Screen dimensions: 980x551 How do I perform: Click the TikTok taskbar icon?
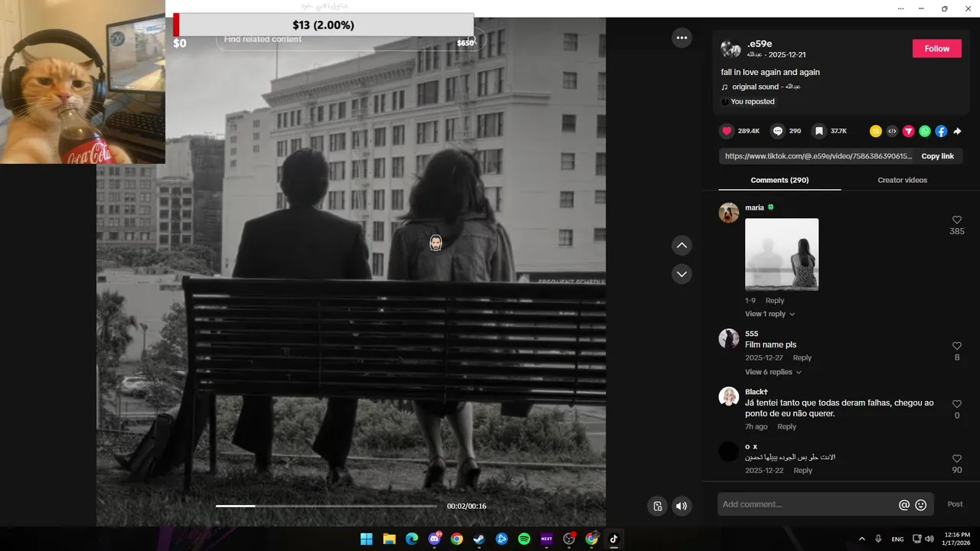[x=613, y=539]
